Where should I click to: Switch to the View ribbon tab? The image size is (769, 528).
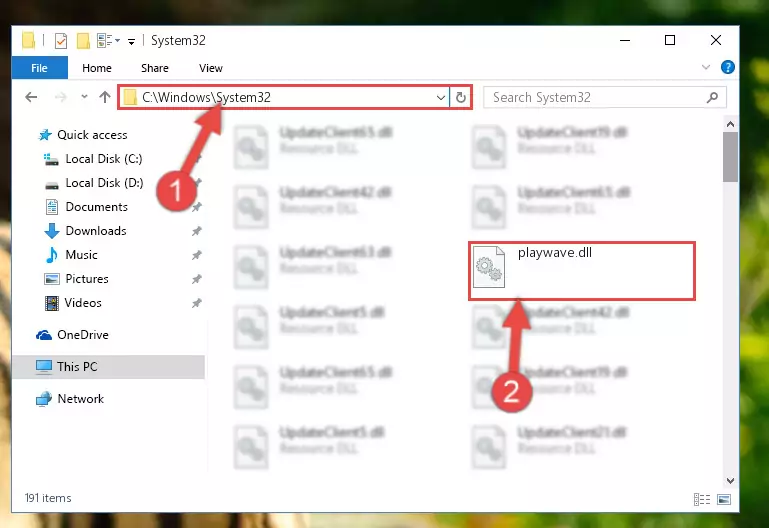point(210,68)
